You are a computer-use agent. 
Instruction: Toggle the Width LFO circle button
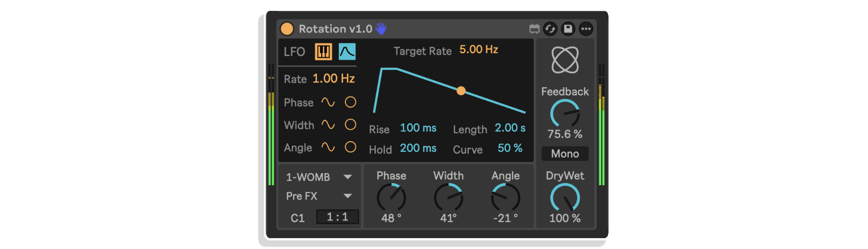pos(350,124)
